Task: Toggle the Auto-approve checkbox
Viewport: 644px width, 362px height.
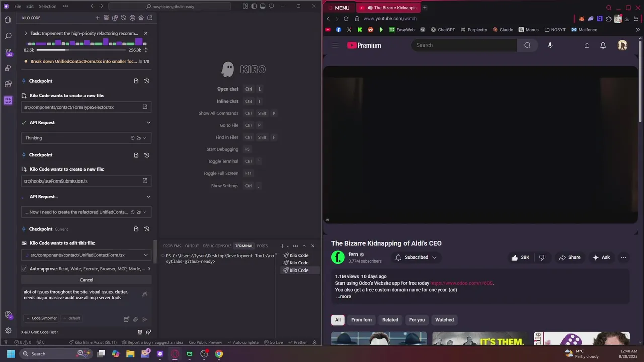Action: 24,269
